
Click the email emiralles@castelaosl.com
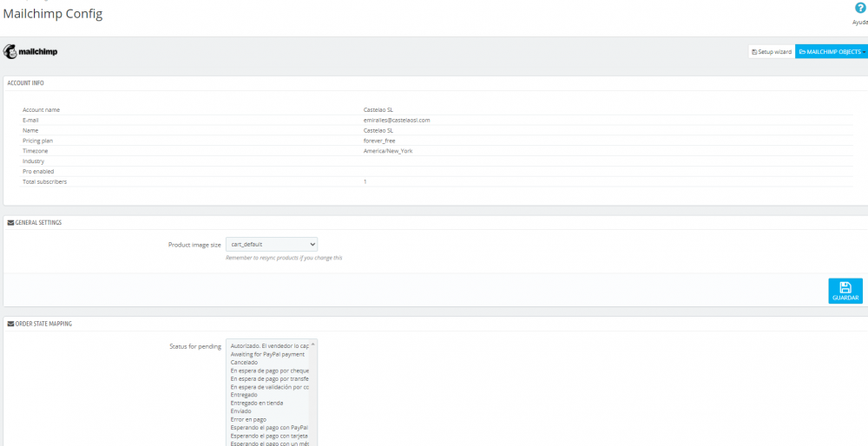tap(397, 120)
